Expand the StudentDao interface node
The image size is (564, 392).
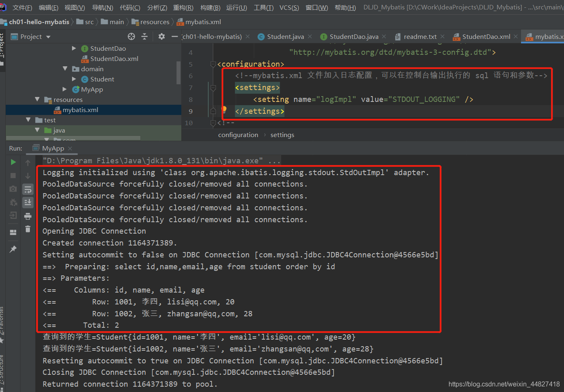(74, 48)
